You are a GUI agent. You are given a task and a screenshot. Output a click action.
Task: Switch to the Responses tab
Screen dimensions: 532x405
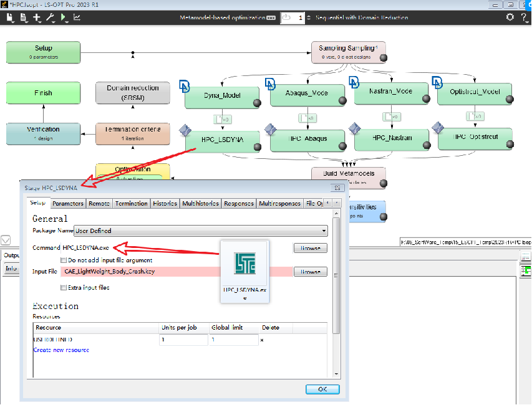coord(239,204)
